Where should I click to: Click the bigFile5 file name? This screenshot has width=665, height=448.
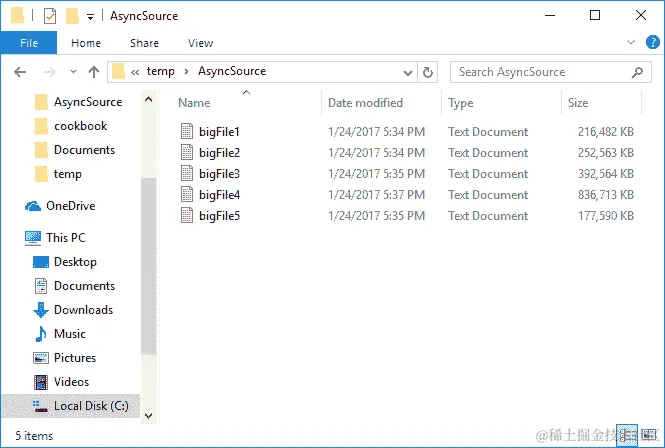pyautogui.click(x=219, y=216)
